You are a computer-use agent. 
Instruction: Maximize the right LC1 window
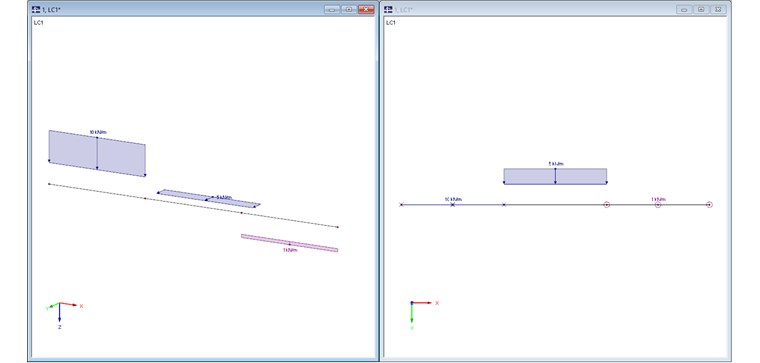(701, 9)
